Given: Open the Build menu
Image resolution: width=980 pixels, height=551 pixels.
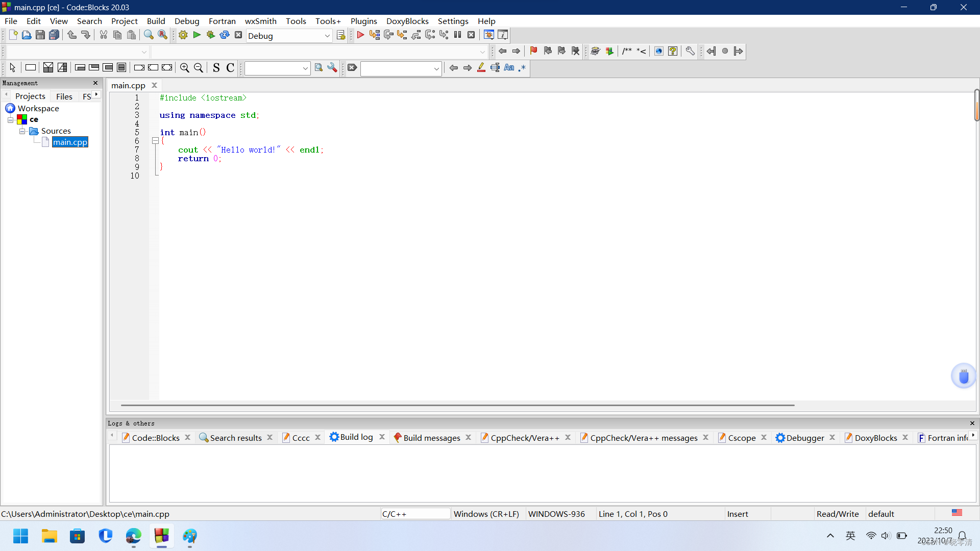Looking at the screenshot, I should point(156,21).
